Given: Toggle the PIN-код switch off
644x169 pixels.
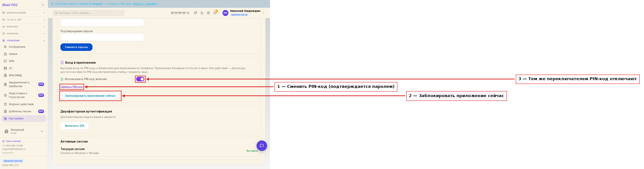Looking at the screenshot, I should 140,79.
